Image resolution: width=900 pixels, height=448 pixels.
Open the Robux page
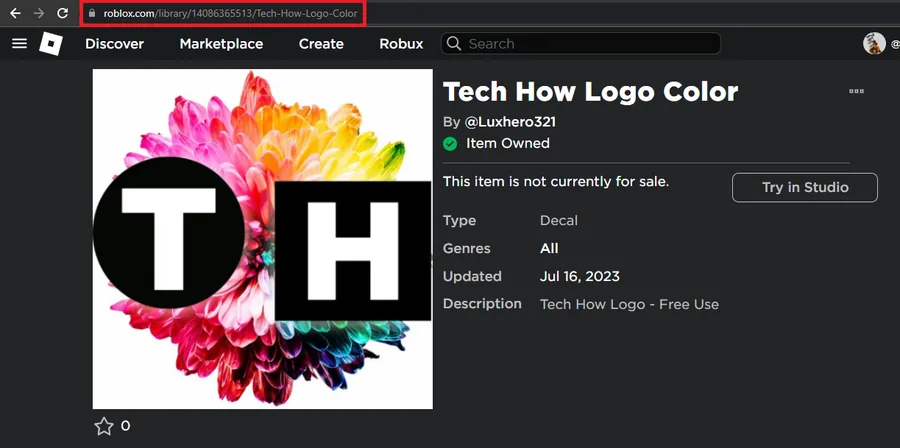click(401, 44)
